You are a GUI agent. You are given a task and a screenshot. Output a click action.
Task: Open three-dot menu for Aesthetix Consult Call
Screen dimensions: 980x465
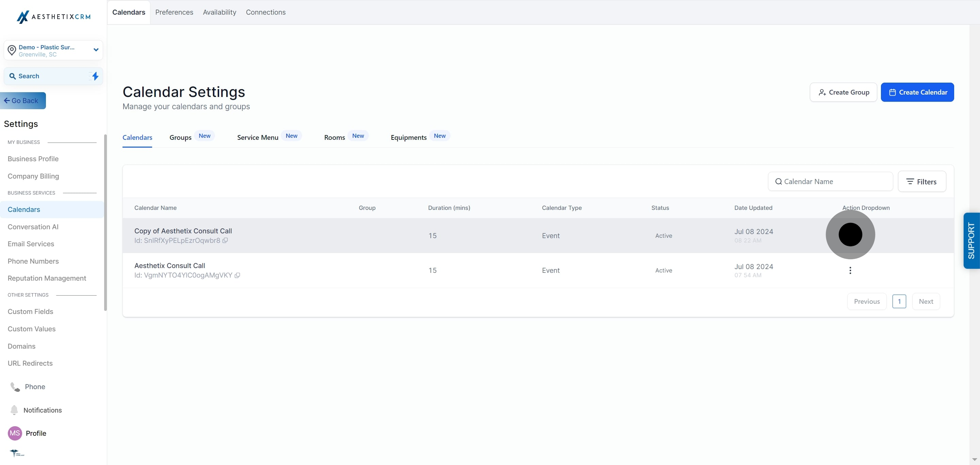coord(850,270)
